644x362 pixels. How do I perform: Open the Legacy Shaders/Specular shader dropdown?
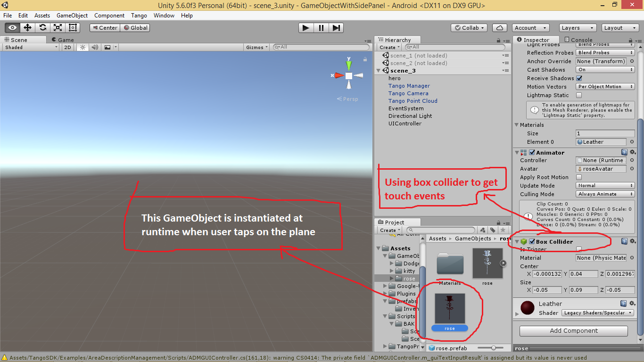coord(598,313)
